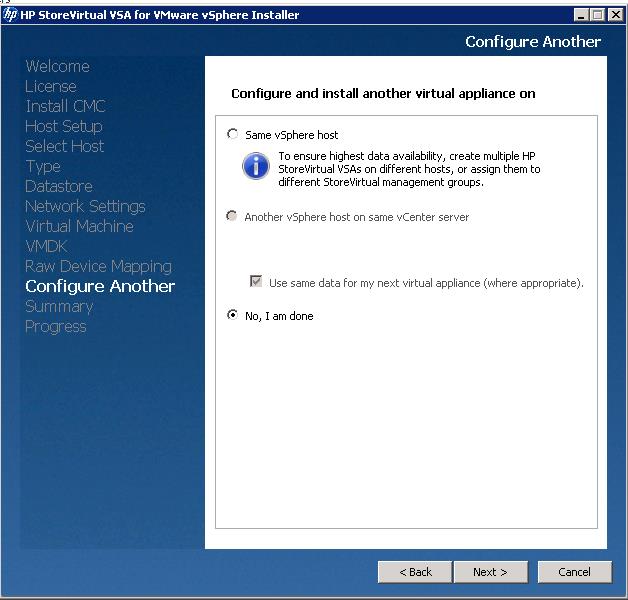The height and width of the screenshot is (600, 628).
Task: Cancel the installer wizard
Action: coord(574,572)
